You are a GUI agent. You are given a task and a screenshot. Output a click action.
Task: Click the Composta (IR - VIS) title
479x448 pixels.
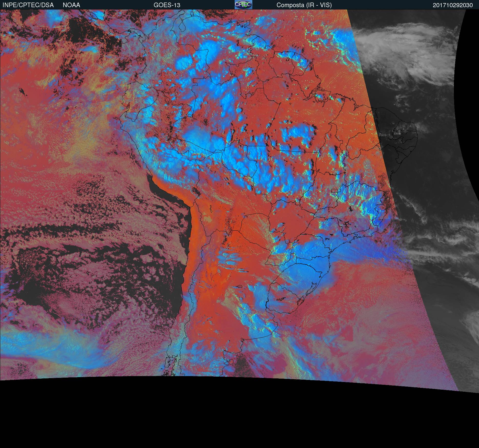(x=304, y=5)
